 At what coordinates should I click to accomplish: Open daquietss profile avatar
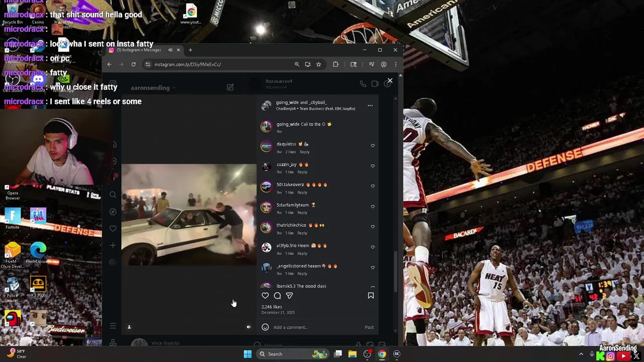pyautogui.click(x=266, y=146)
